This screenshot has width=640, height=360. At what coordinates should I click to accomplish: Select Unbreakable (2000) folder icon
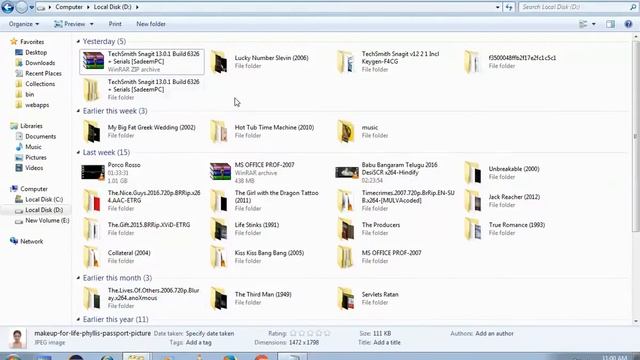[x=473, y=172]
